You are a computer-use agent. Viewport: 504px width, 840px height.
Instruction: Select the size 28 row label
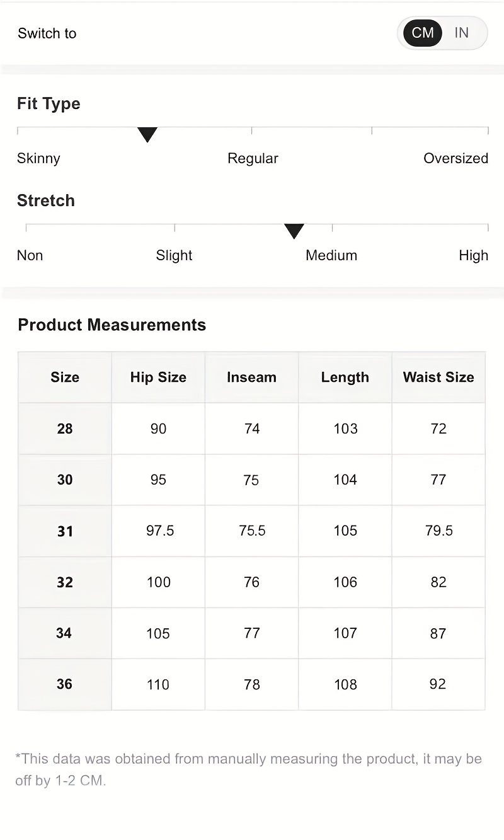pos(65,429)
